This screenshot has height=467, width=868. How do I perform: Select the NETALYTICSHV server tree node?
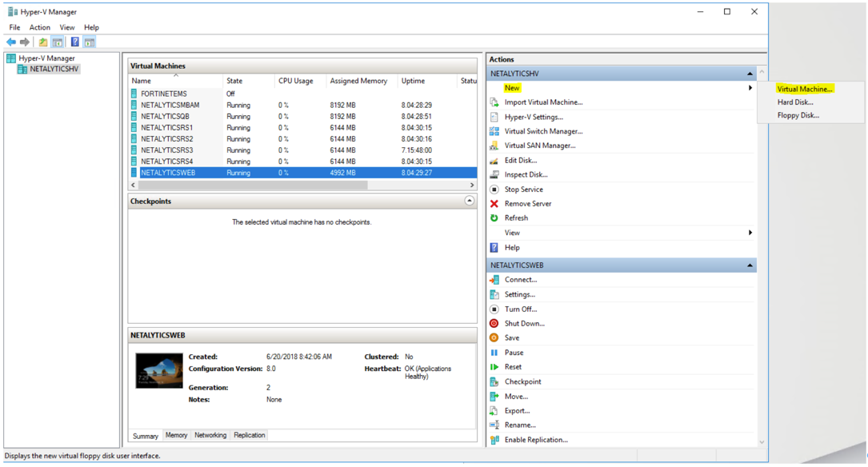tap(54, 69)
